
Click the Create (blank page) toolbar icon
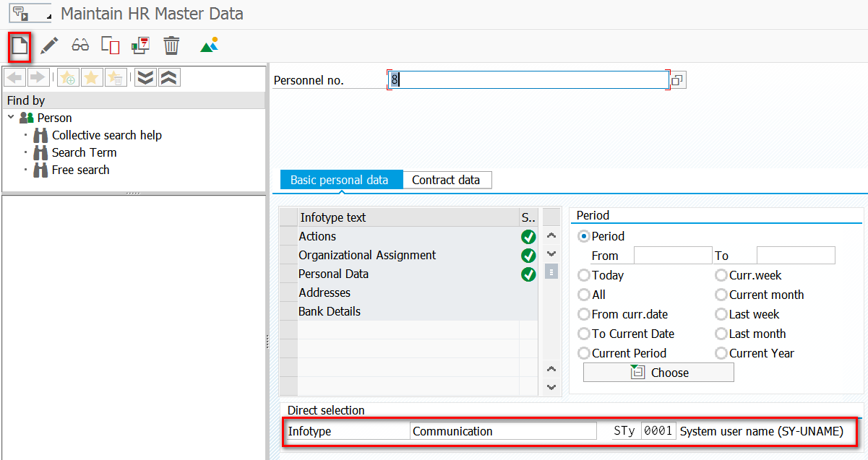pyautogui.click(x=19, y=46)
